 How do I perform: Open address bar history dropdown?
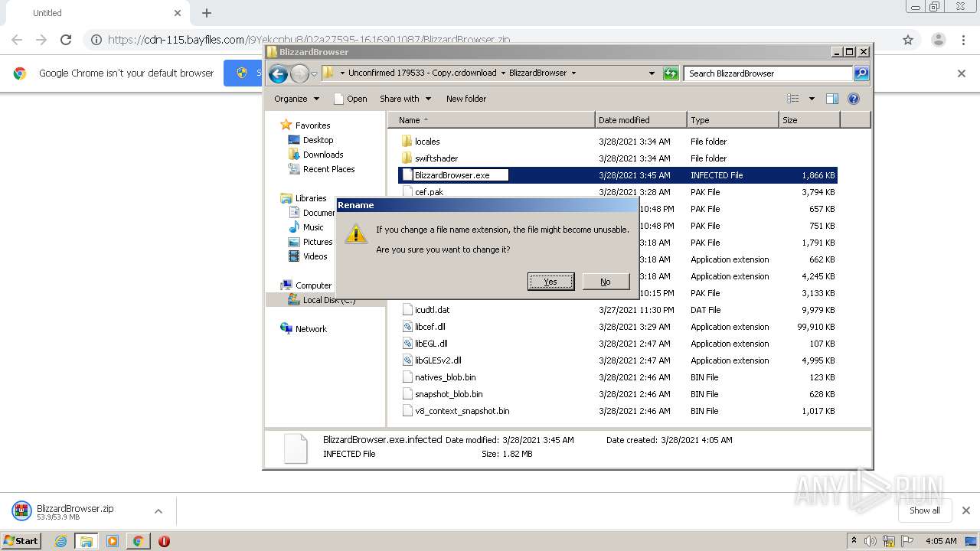point(652,73)
